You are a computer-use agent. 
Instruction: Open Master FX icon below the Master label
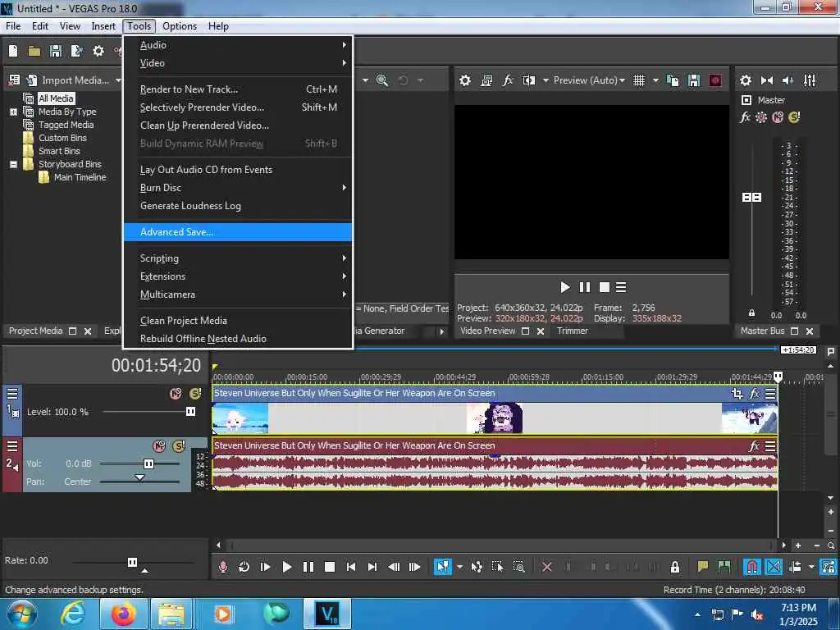point(745,116)
